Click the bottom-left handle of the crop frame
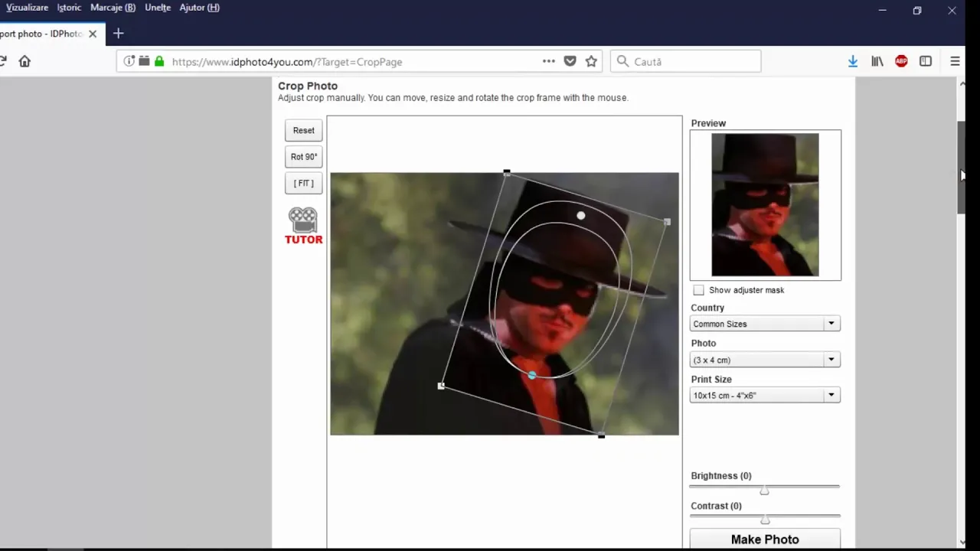 point(441,386)
